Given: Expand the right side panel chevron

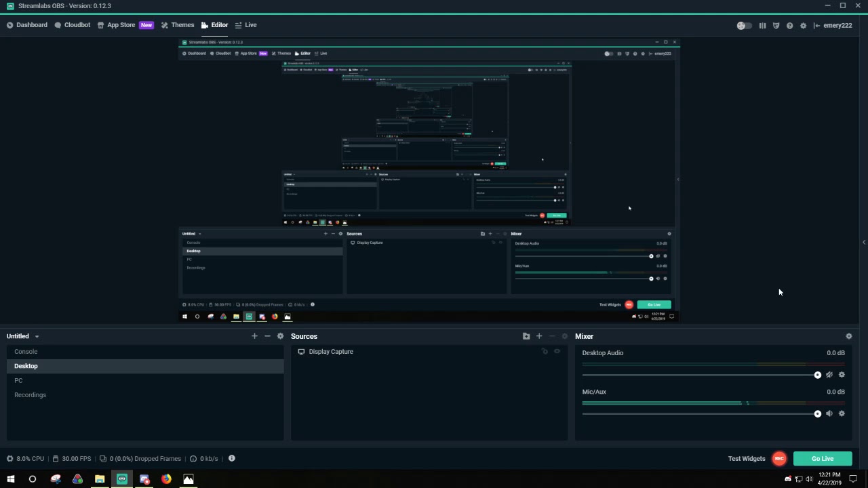Looking at the screenshot, I should click(x=864, y=242).
